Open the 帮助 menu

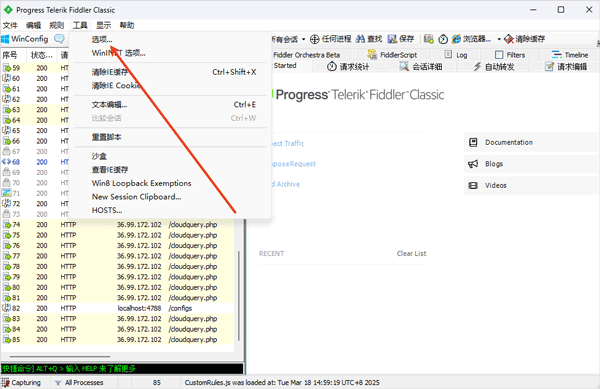[x=127, y=25]
